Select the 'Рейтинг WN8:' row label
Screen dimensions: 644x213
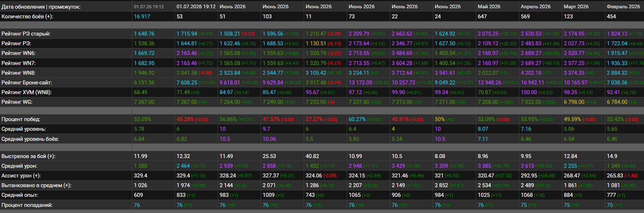pos(18,73)
